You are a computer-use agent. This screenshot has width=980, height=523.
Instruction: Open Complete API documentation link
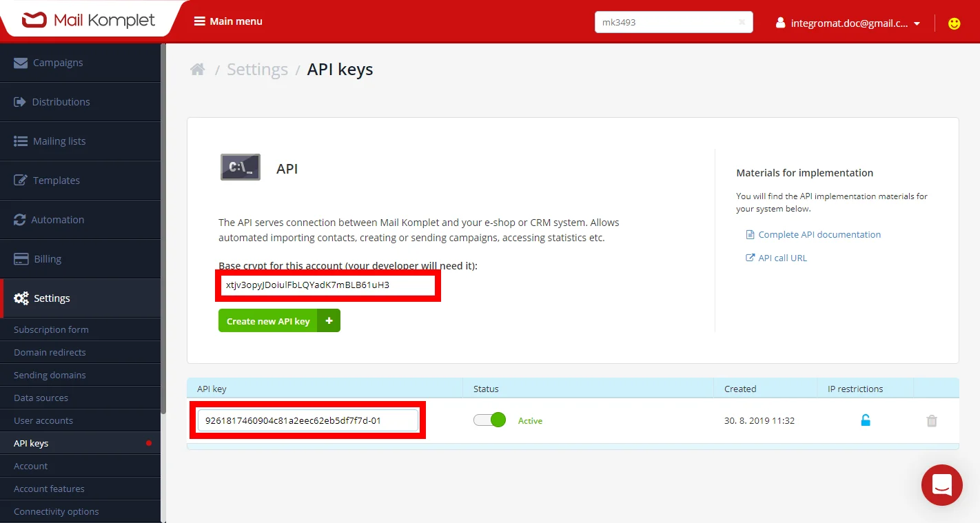[x=819, y=235]
